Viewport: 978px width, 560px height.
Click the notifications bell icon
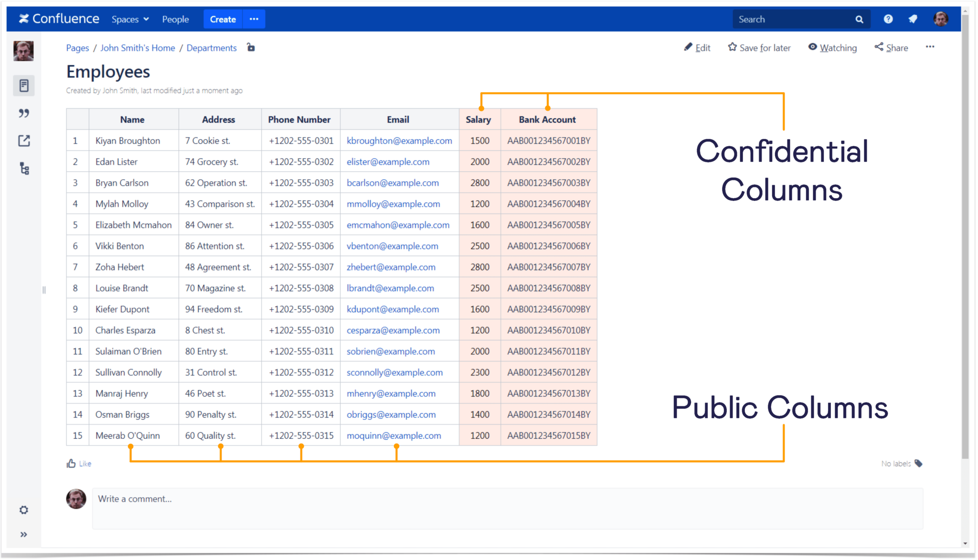tap(913, 19)
